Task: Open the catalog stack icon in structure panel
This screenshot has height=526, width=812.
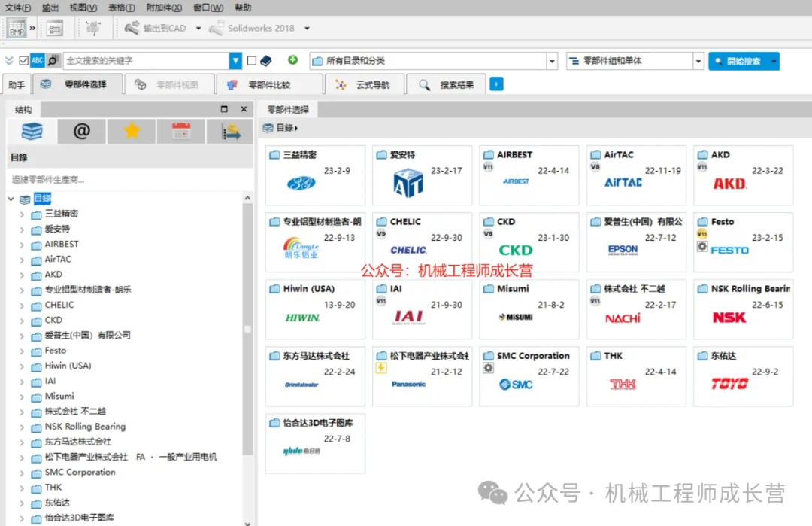Action: (32, 131)
